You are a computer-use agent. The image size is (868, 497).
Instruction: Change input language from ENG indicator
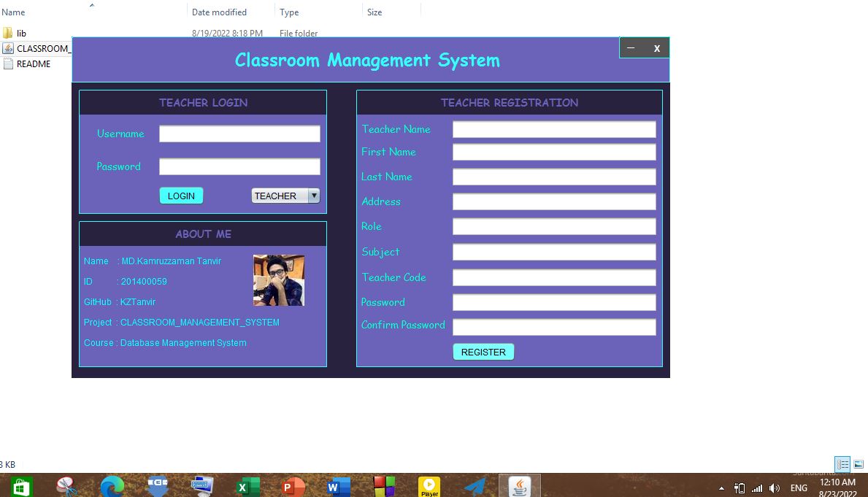(799, 488)
